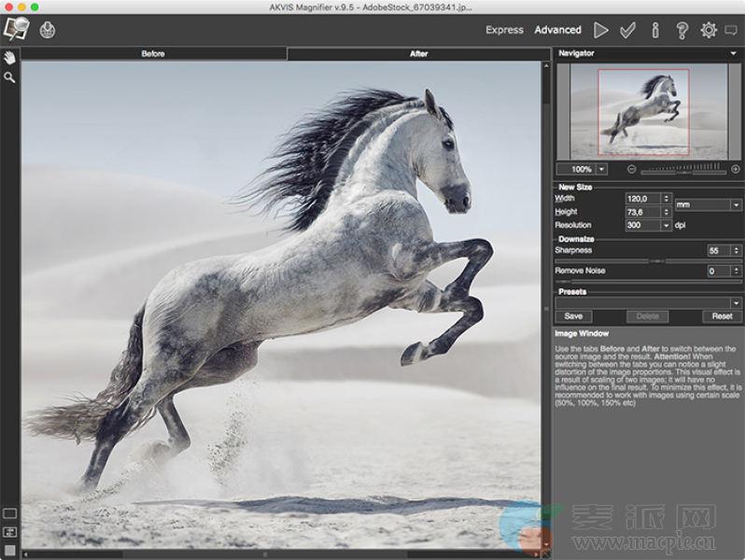Switch to the After tab
This screenshot has height=560, width=745.
coord(419,53)
